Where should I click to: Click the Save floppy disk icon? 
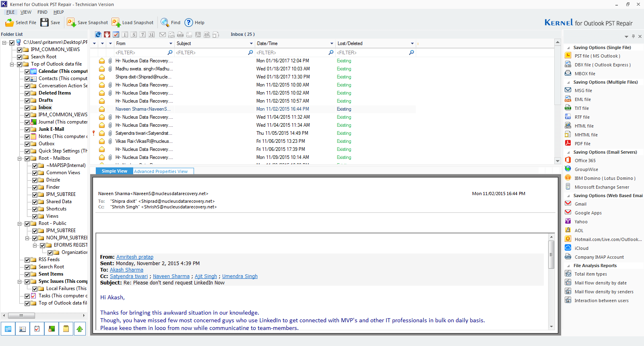(x=45, y=23)
